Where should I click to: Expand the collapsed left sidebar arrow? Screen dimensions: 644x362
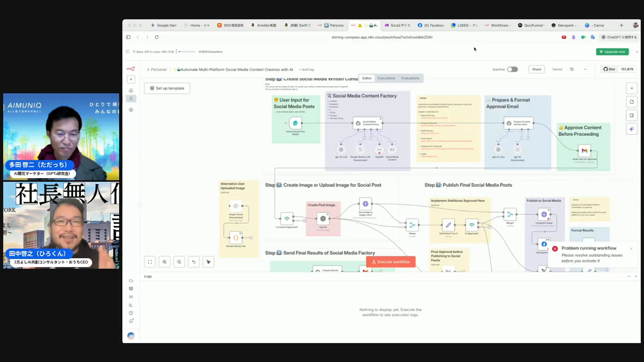tap(140, 205)
